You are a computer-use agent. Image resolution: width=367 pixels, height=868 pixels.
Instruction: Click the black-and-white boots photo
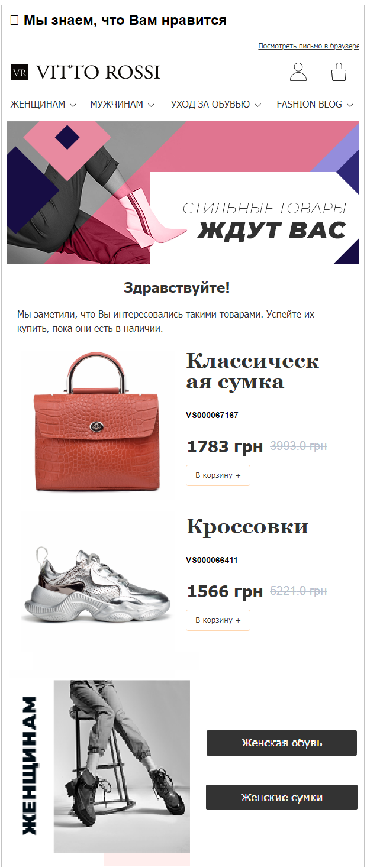click(x=122, y=766)
